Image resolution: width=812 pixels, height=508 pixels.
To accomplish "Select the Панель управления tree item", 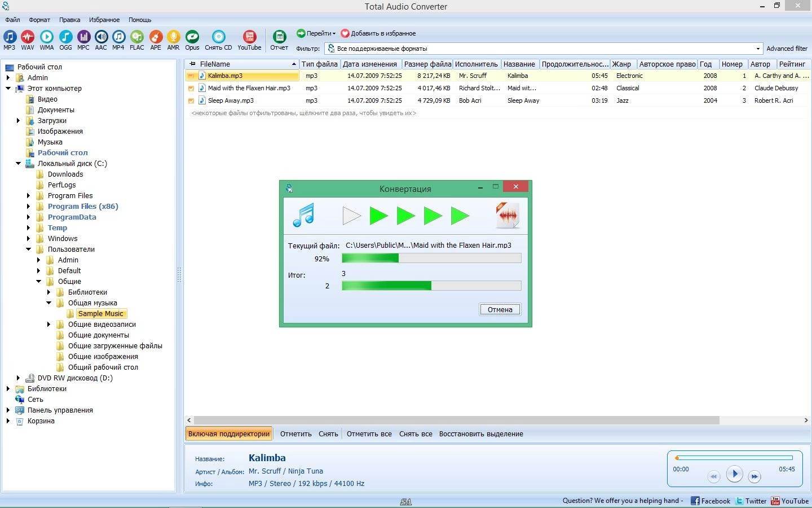I will tap(60, 410).
